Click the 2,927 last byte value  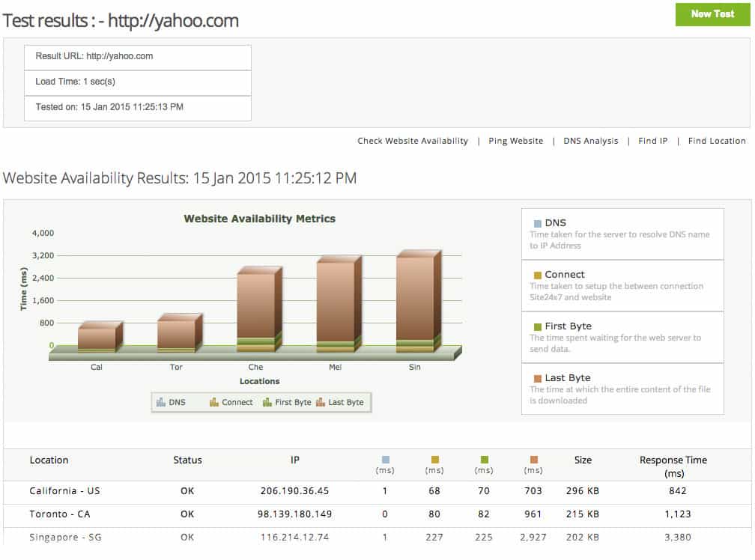533,537
